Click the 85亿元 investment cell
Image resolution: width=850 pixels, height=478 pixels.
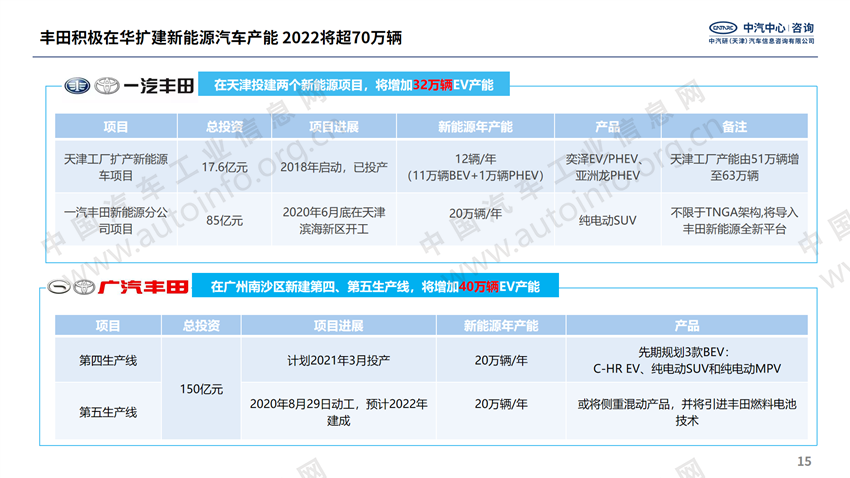point(224,220)
